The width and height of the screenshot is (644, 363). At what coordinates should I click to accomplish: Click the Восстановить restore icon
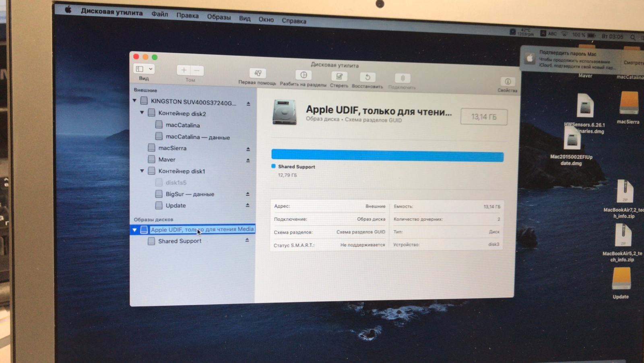367,77
